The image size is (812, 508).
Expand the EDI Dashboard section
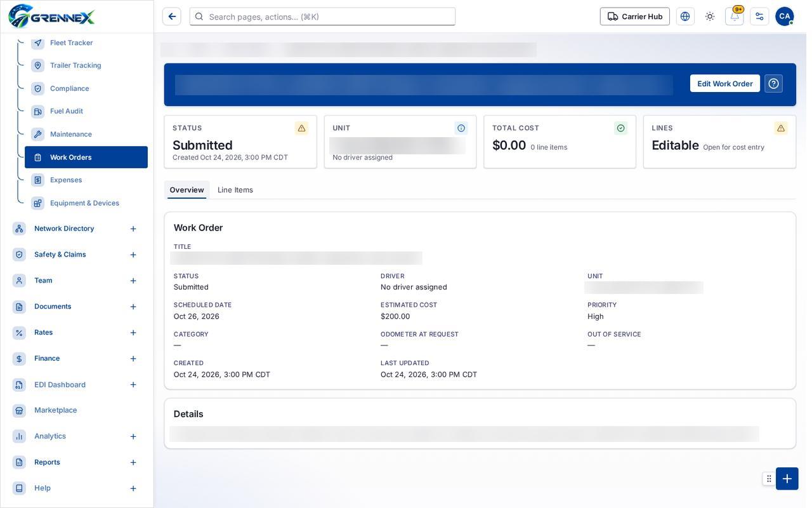pyautogui.click(x=133, y=385)
